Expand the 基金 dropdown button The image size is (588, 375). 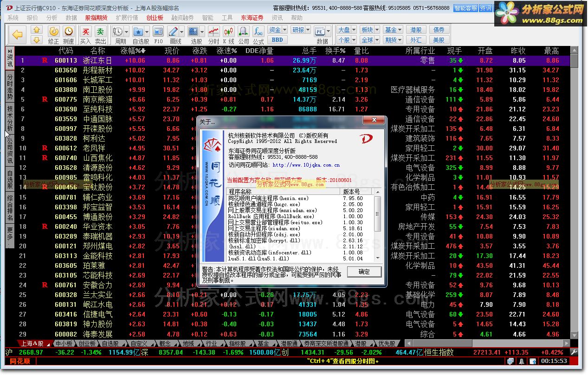click(393, 30)
